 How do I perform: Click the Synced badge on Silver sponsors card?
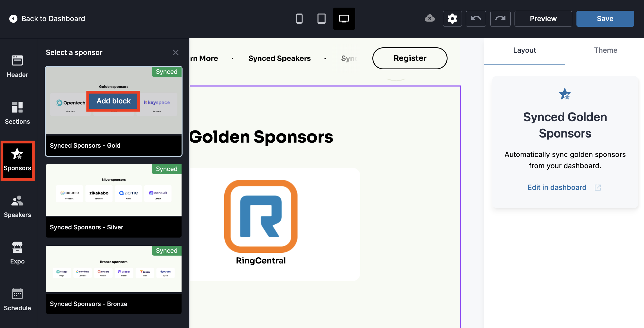point(167,169)
